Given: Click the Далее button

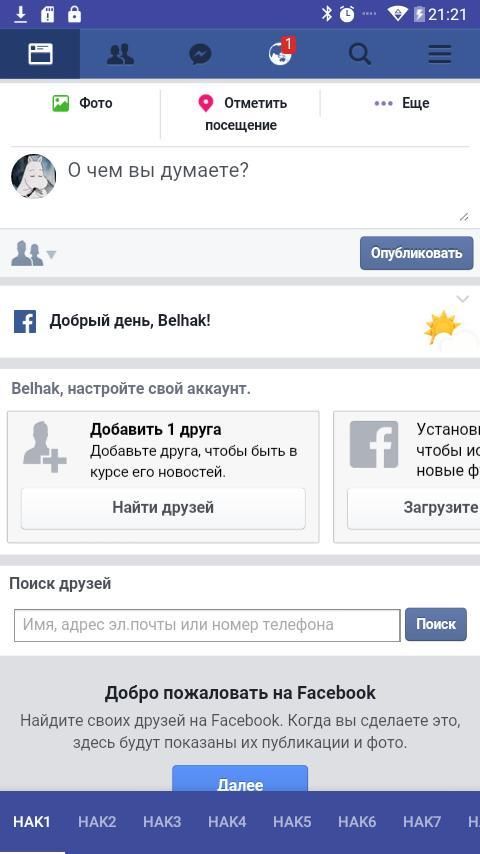Looking at the screenshot, I should 240,779.
